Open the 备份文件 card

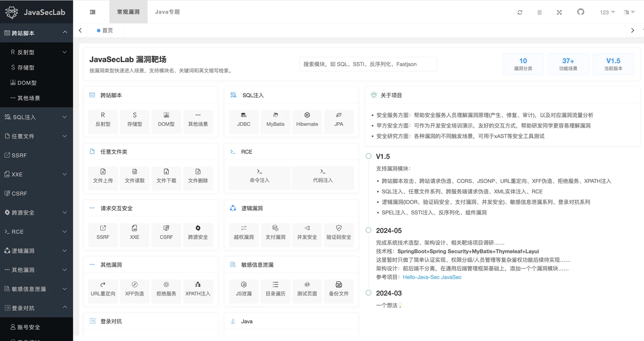click(x=339, y=291)
